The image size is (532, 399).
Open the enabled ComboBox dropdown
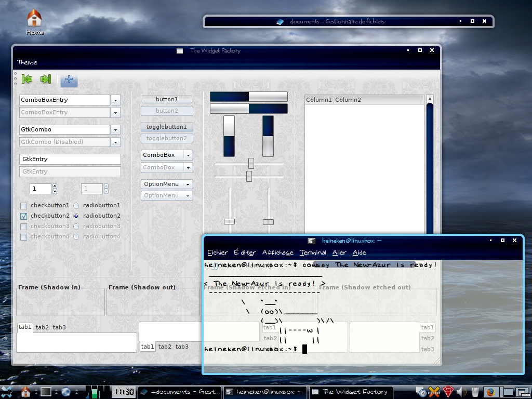[x=167, y=155]
